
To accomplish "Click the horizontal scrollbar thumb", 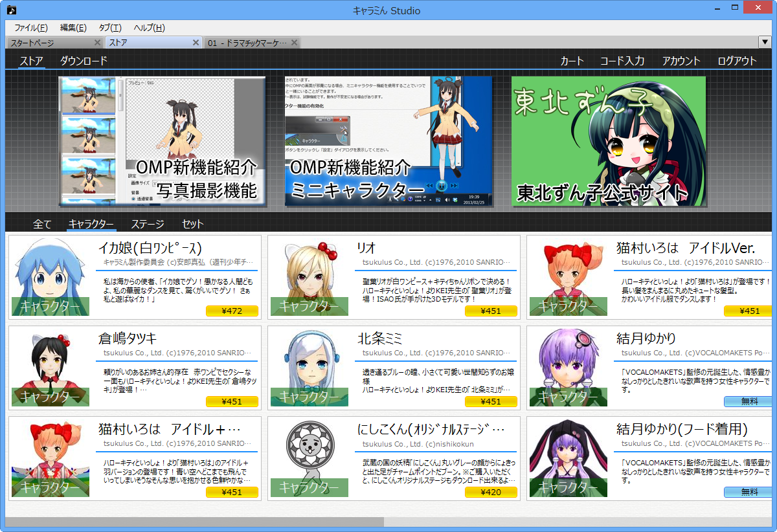I will [x=194, y=522].
